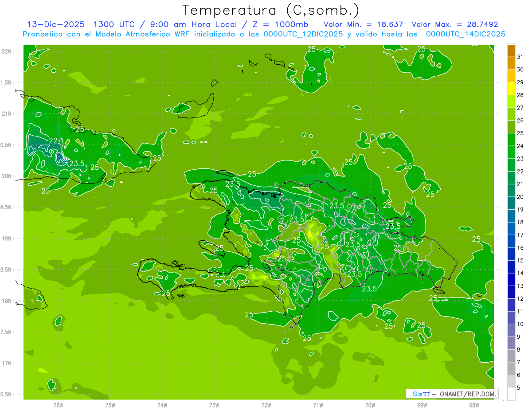Image resolution: width=532 pixels, height=411 pixels.
Task: Click the legend scale label '15'
Action: [x=520, y=260]
